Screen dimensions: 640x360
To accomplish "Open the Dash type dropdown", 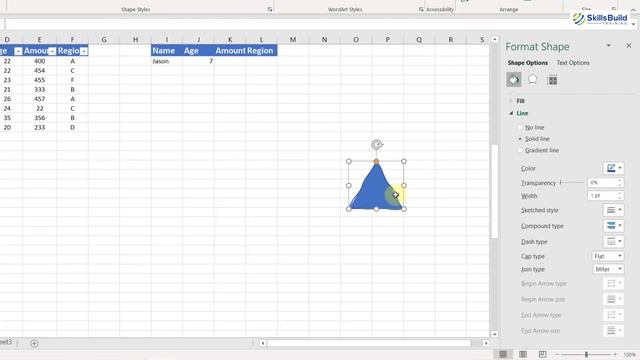I will pyautogui.click(x=613, y=242).
